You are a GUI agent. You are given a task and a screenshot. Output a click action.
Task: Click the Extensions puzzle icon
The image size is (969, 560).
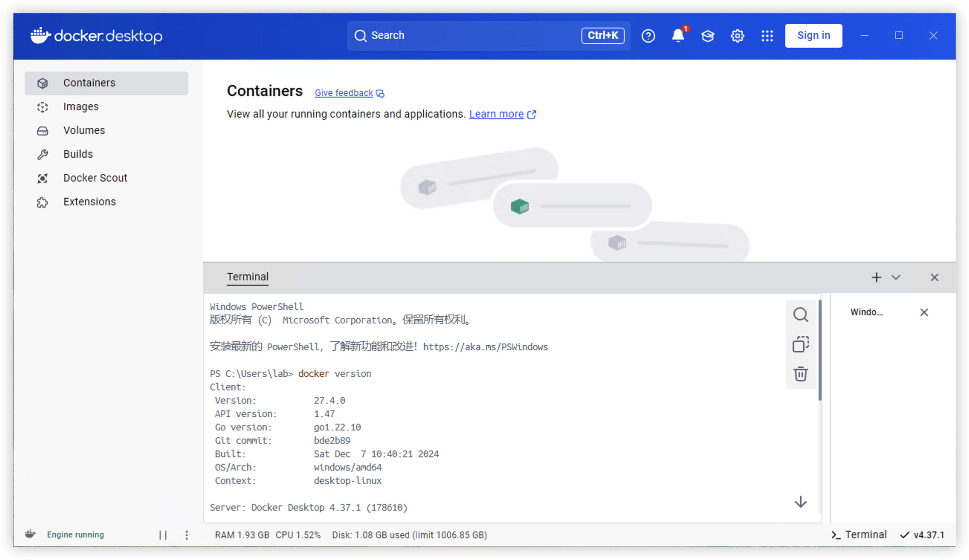(x=43, y=202)
